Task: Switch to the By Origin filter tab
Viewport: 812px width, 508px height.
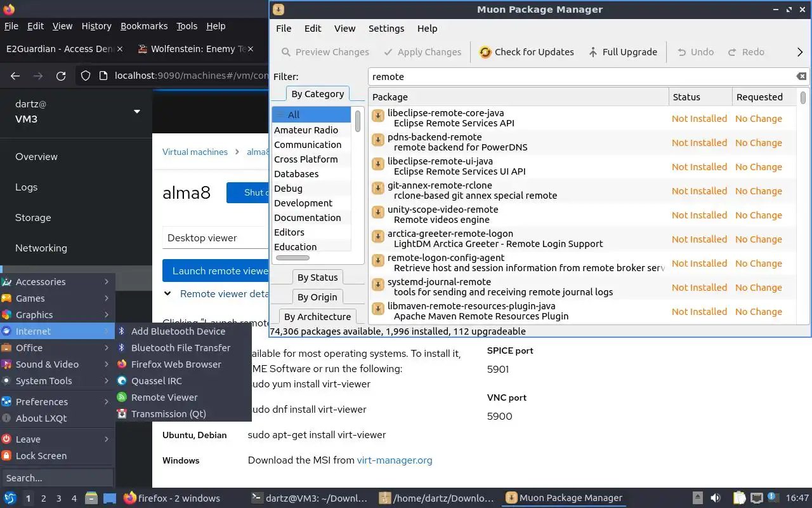Action: coord(317,297)
